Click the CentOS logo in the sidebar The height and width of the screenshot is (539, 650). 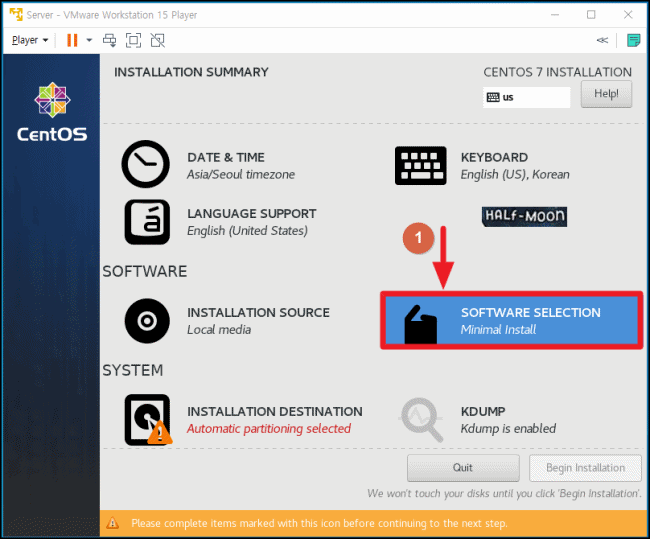(52, 112)
